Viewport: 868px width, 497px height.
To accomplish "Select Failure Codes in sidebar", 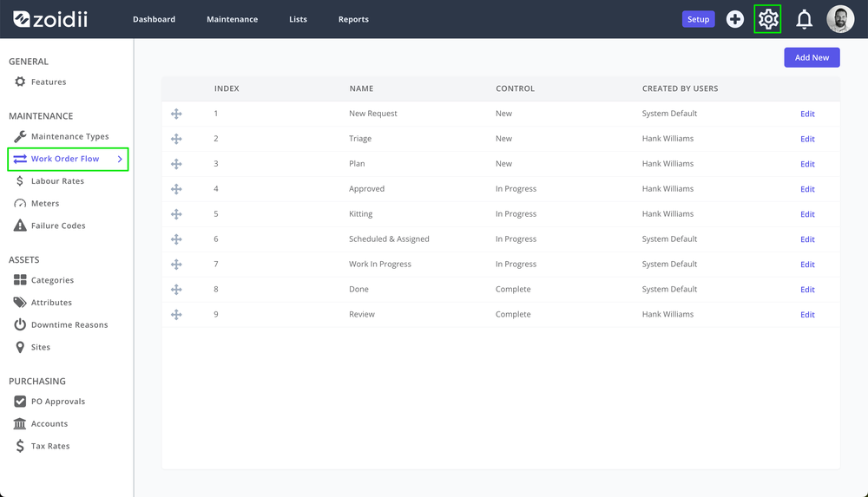I will (x=58, y=226).
